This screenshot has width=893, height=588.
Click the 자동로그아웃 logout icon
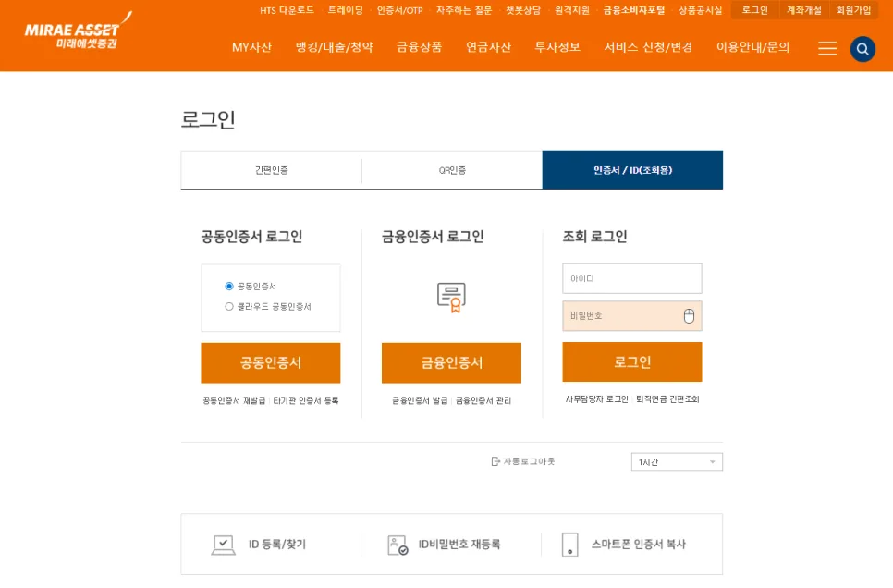pos(495,461)
